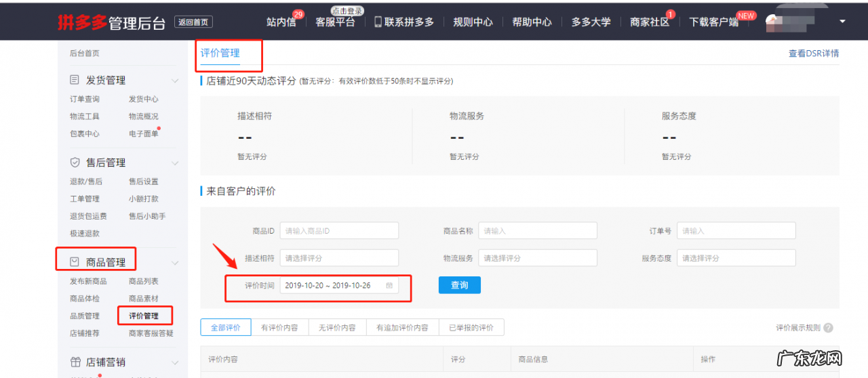Open 售后设置
The height and width of the screenshot is (378, 868).
point(144,182)
